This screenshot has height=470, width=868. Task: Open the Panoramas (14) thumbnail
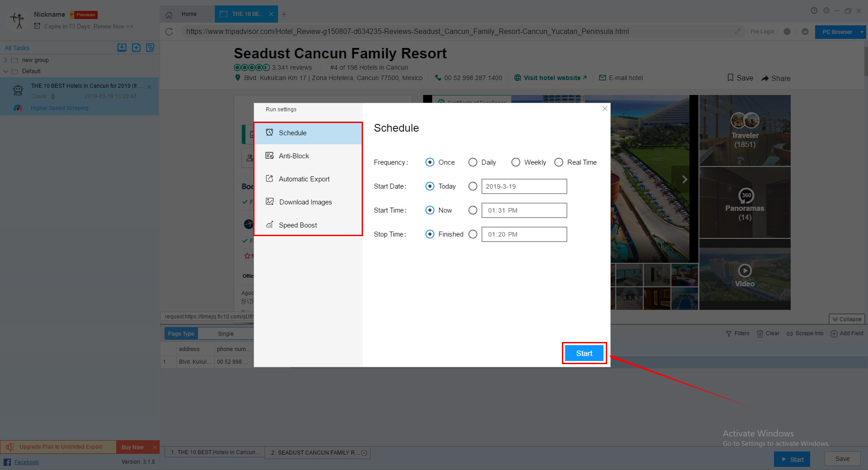pyautogui.click(x=745, y=203)
